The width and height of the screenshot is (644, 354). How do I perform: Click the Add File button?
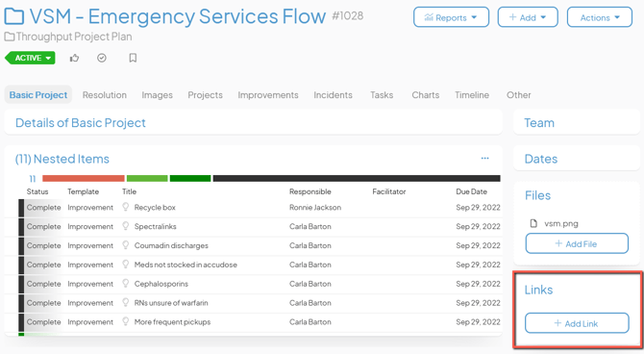(577, 243)
